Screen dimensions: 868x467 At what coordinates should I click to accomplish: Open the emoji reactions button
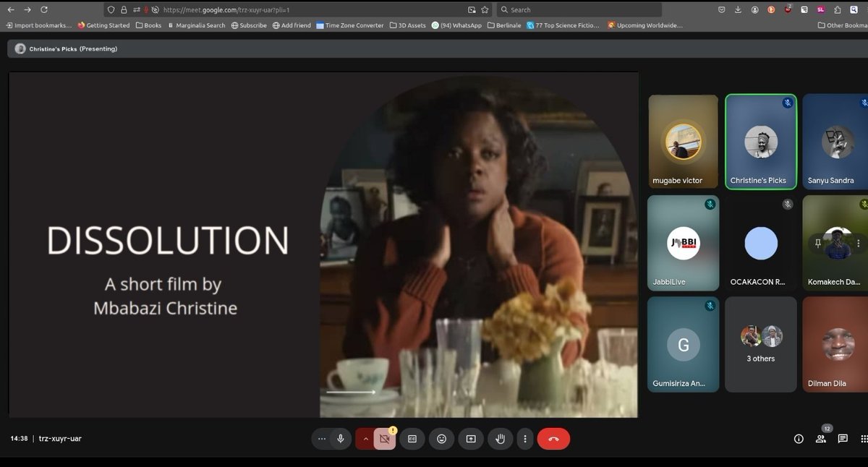pos(441,439)
